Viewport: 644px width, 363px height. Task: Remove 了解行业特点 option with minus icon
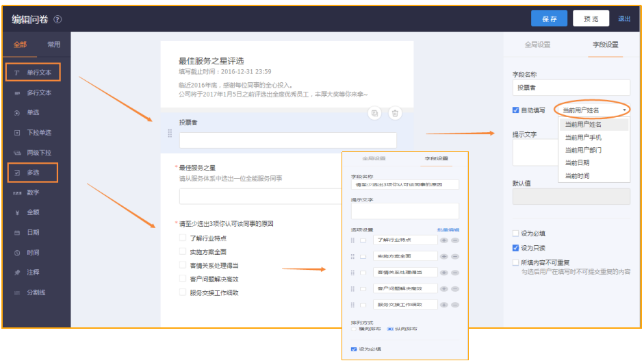pyautogui.click(x=455, y=240)
